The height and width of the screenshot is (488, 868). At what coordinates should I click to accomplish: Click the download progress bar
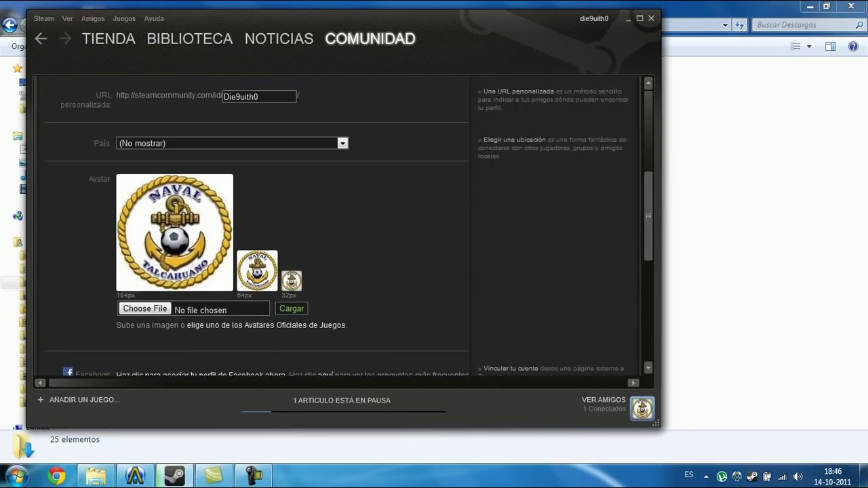point(344,411)
